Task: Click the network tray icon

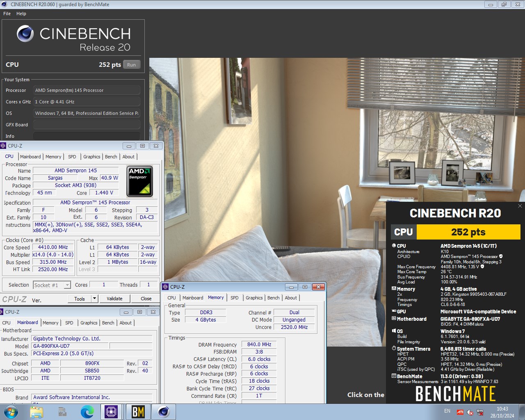Action: (480, 412)
